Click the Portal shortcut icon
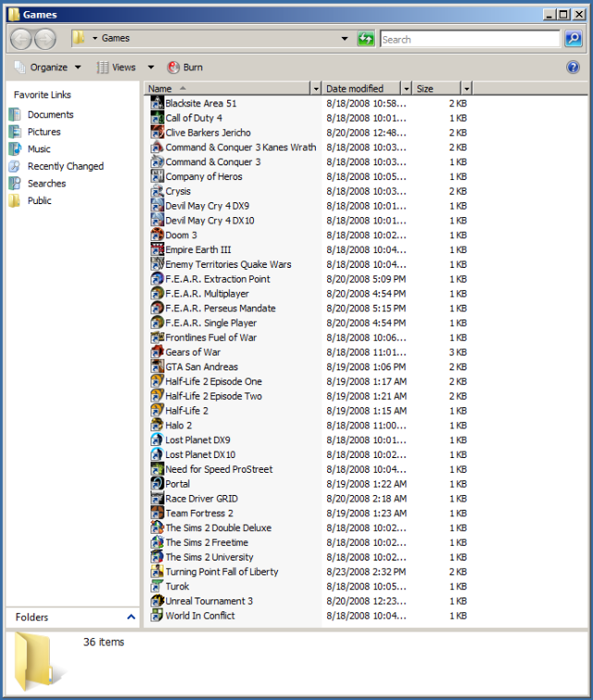Viewport: 593px width, 700px height. click(x=157, y=484)
